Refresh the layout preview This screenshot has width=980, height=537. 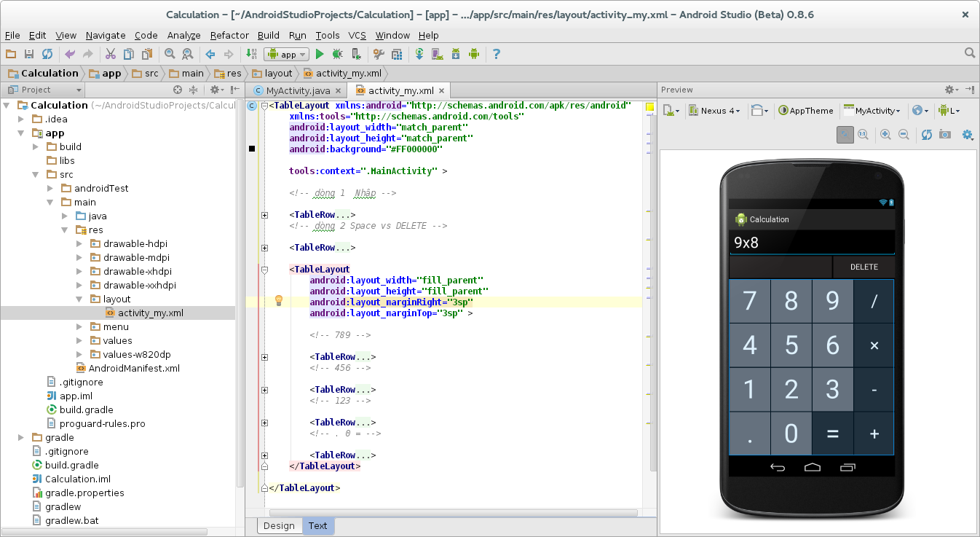926,134
